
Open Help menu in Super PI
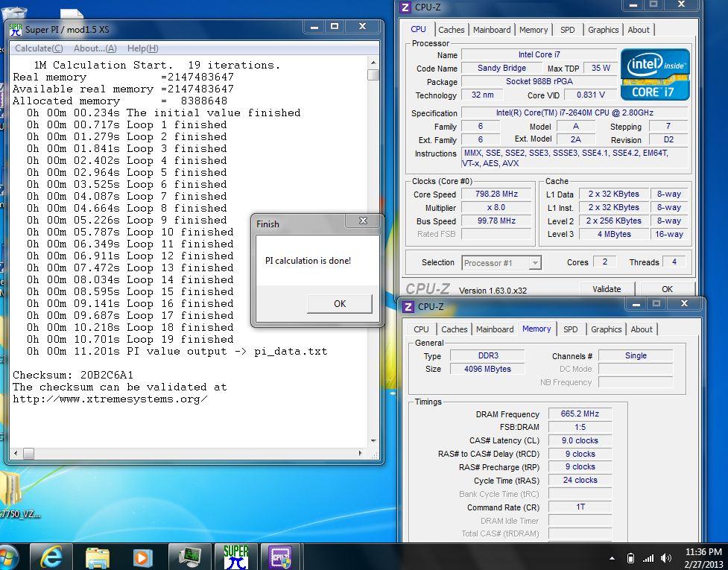pyautogui.click(x=142, y=48)
